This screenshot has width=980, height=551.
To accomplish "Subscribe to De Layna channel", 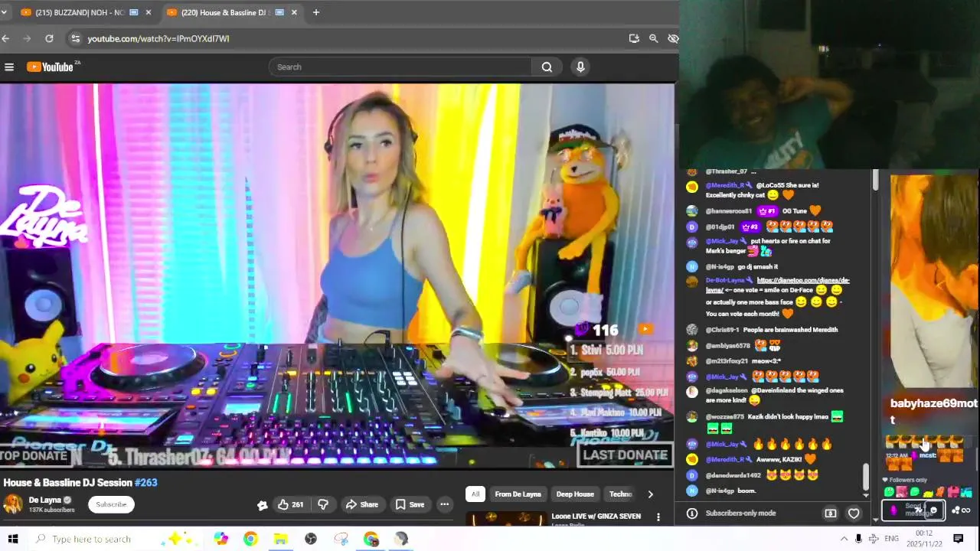I will tap(111, 504).
